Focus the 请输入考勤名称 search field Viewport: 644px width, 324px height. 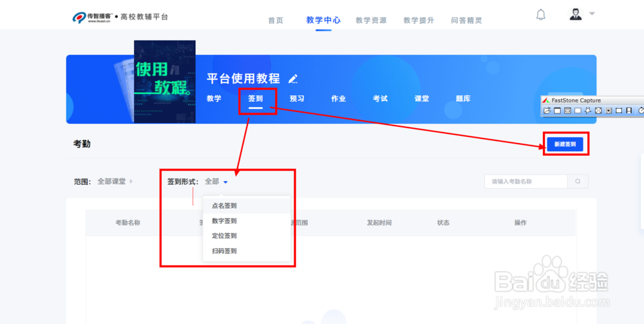point(526,182)
